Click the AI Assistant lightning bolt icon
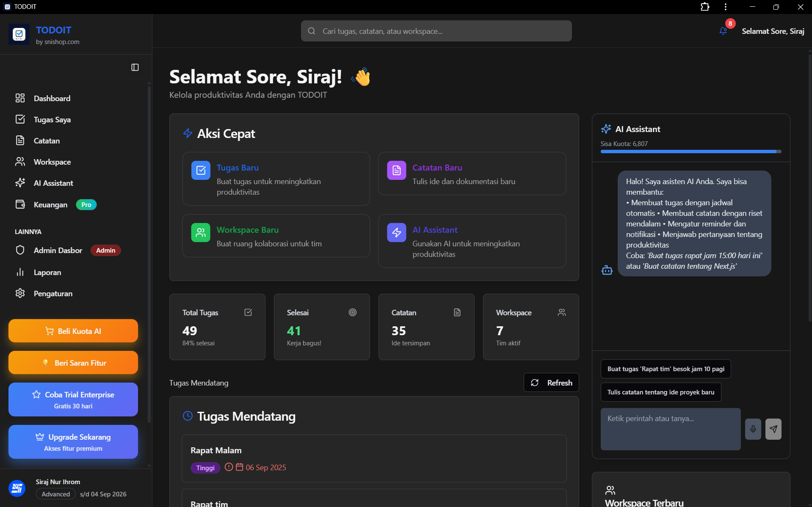Viewport: 812px width, 507px height. coord(396,233)
